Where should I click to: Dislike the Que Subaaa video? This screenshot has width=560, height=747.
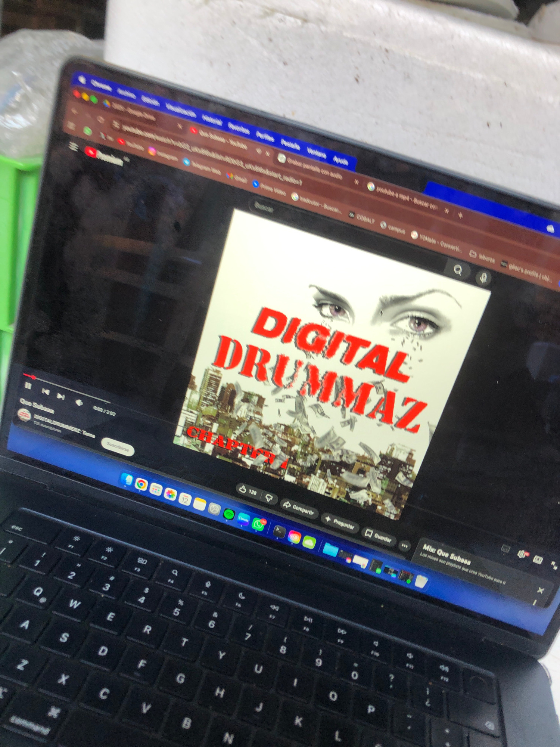pyautogui.click(x=269, y=498)
